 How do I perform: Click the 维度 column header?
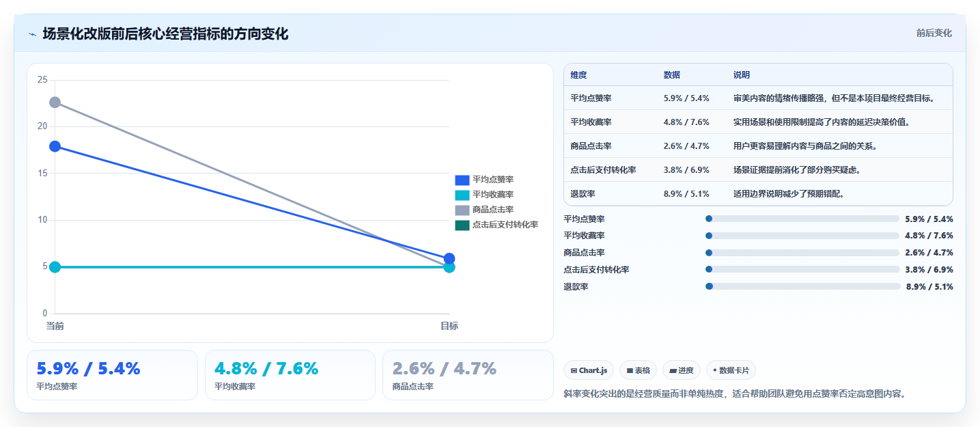pyautogui.click(x=579, y=75)
